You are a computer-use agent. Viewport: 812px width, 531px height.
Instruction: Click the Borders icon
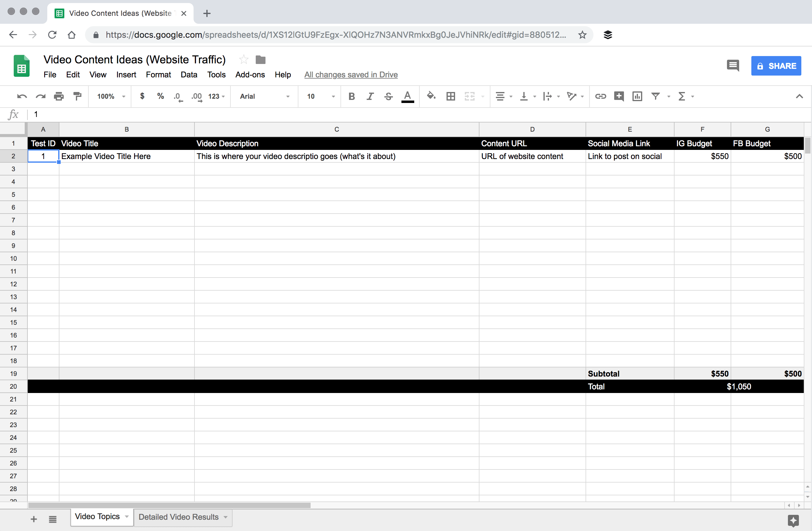(x=451, y=96)
